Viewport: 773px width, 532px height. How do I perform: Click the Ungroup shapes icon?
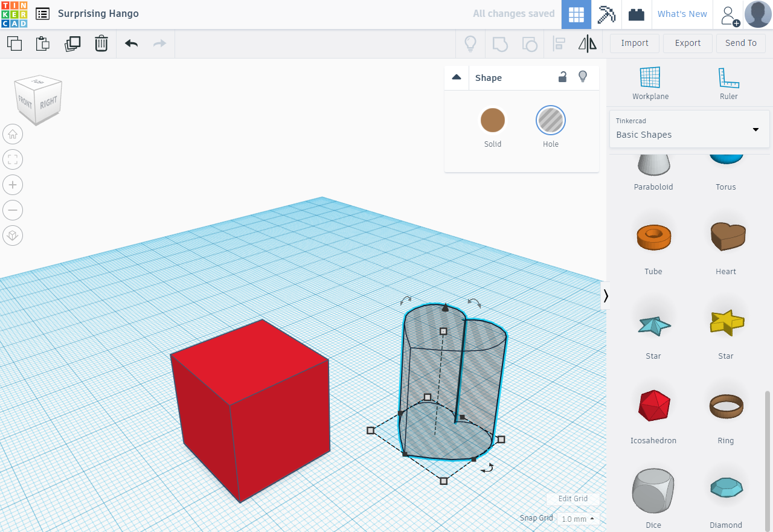pyautogui.click(x=529, y=43)
